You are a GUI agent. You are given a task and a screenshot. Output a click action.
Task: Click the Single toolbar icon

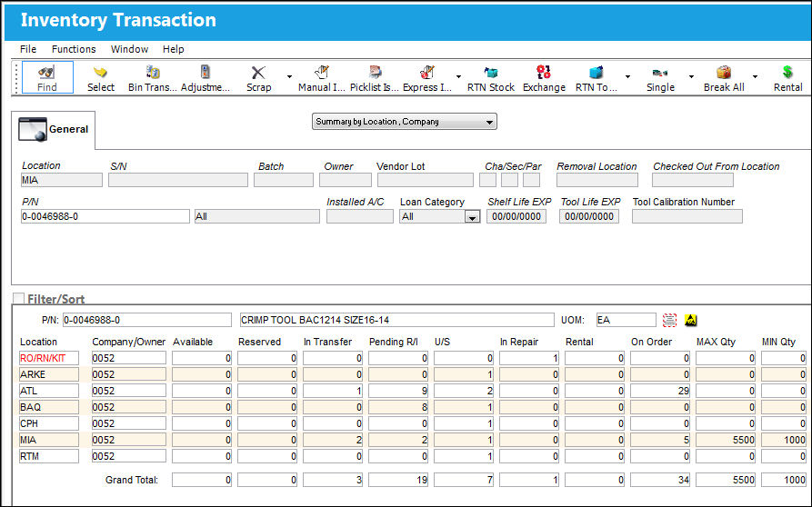tap(660, 73)
